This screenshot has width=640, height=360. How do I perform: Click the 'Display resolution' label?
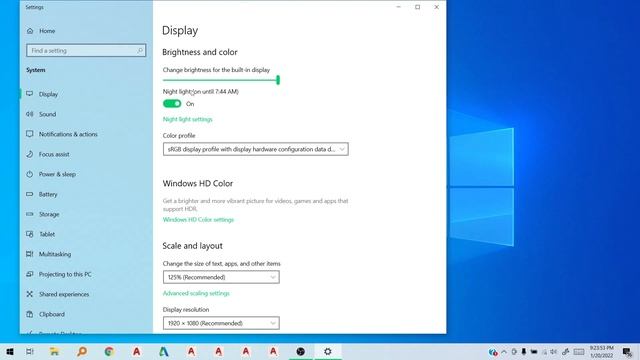point(186,309)
